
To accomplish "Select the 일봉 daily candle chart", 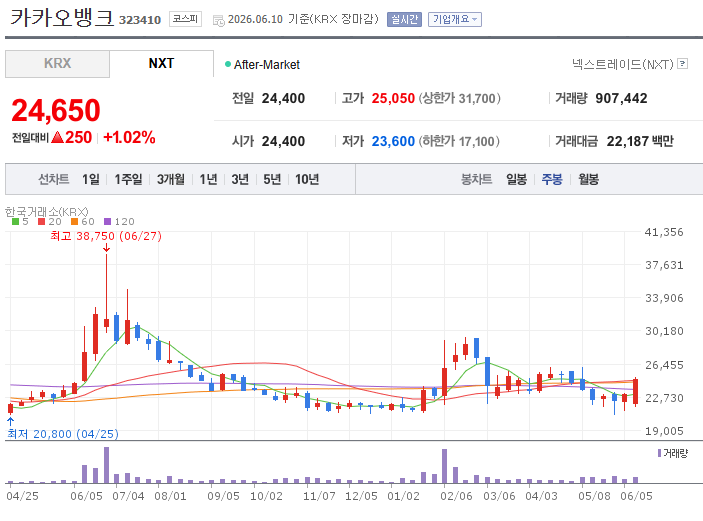I will pos(516,179).
